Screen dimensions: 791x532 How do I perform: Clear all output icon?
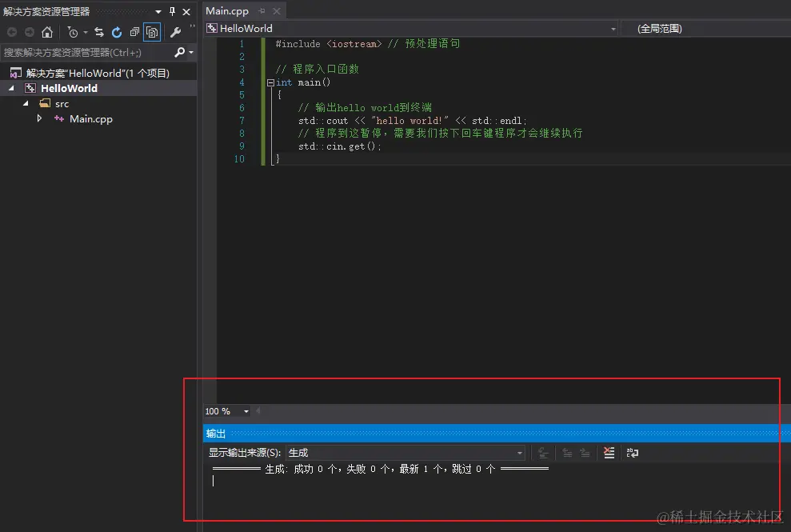(609, 453)
